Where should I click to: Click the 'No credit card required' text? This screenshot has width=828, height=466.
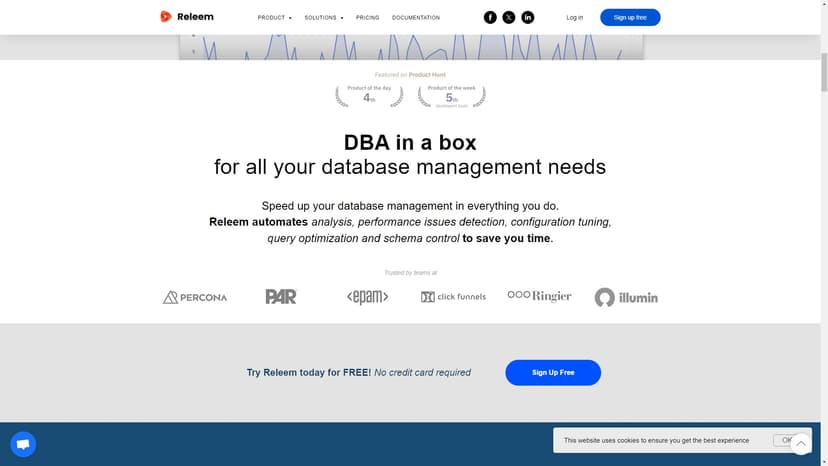point(422,372)
